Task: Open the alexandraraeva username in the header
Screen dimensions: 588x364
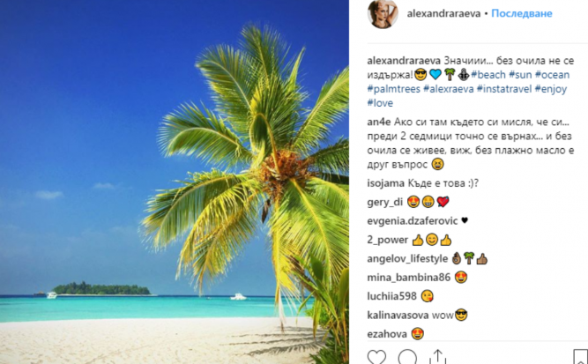Action: pos(443,13)
